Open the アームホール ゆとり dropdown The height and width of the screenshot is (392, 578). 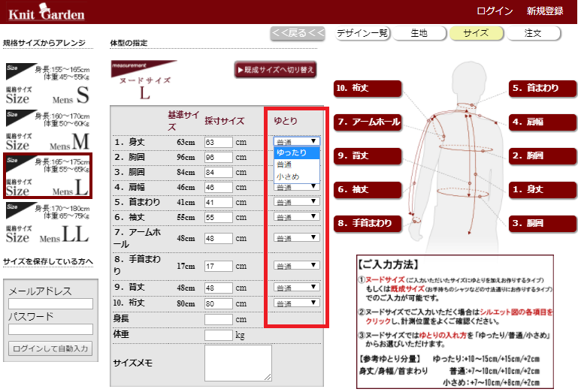click(x=296, y=238)
